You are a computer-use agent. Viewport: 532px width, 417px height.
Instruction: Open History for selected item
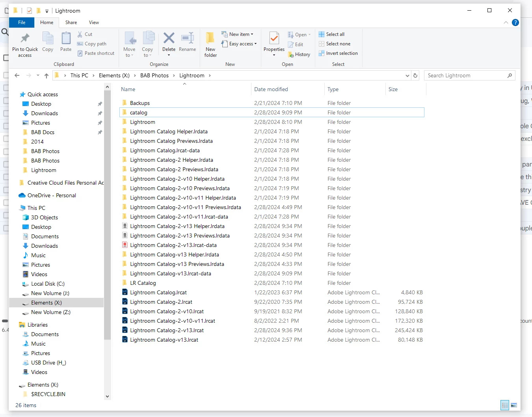click(299, 54)
